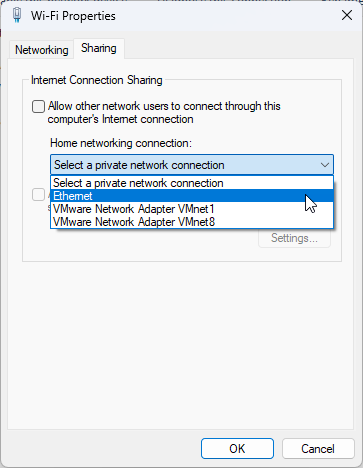Open the greyed-out Settings... button
363x468 pixels.
click(294, 238)
